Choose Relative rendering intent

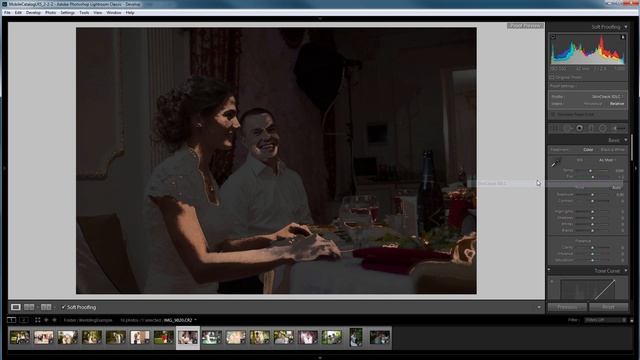point(617,104)
